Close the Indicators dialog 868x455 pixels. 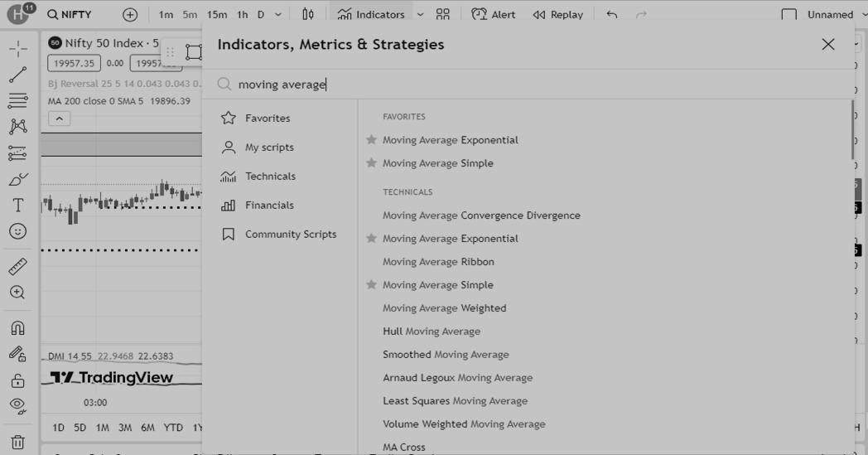tap(828, 44)
